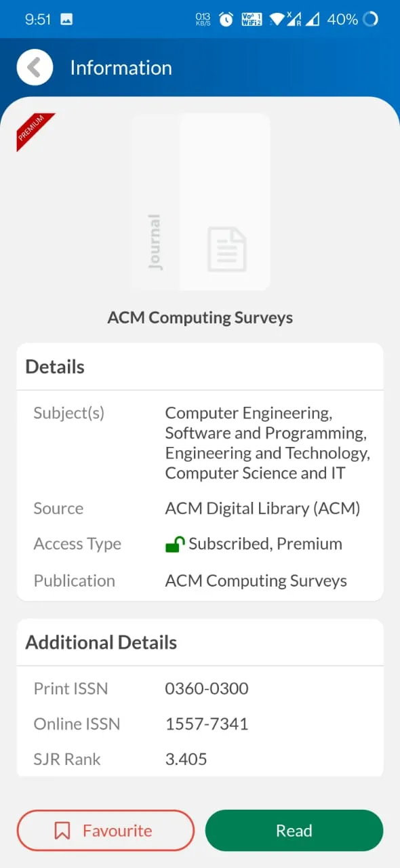The image size is (400, 868).
Task: Tap the SJR Rank value 3.405
Action: coord(186,759)
